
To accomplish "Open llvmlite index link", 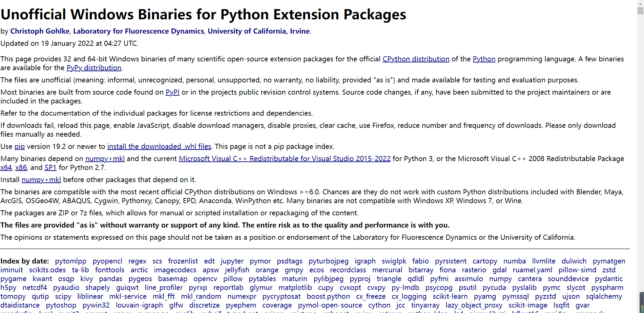I will 544,261.
